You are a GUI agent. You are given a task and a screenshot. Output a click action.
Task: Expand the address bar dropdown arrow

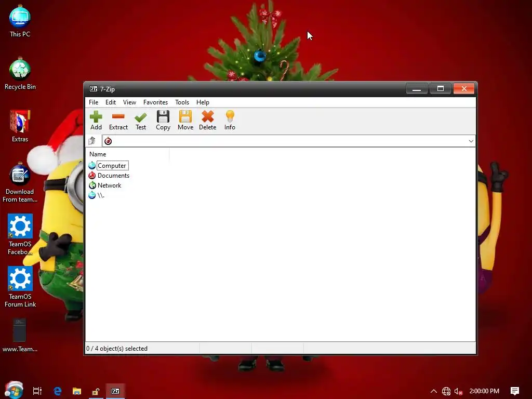click(471, 141)
